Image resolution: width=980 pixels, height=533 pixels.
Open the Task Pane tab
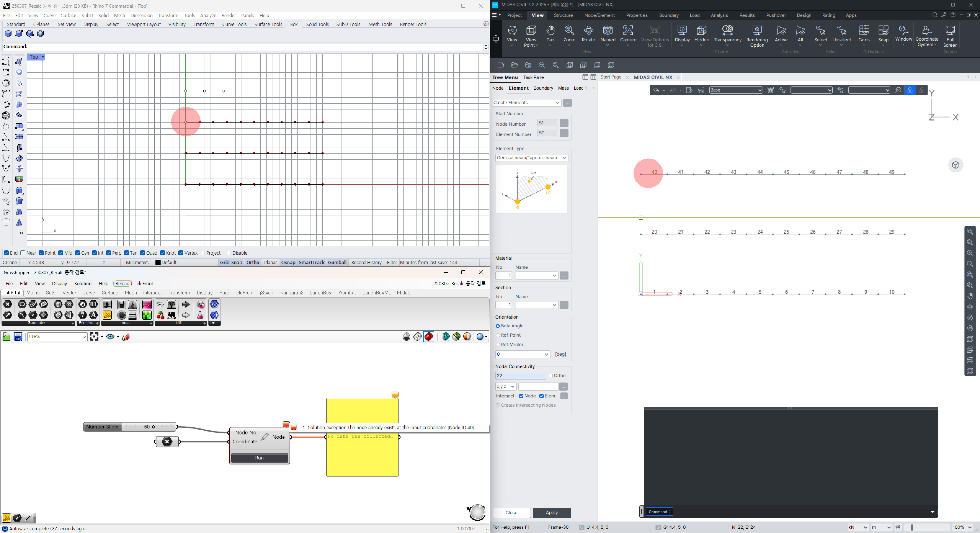[533, 77]
